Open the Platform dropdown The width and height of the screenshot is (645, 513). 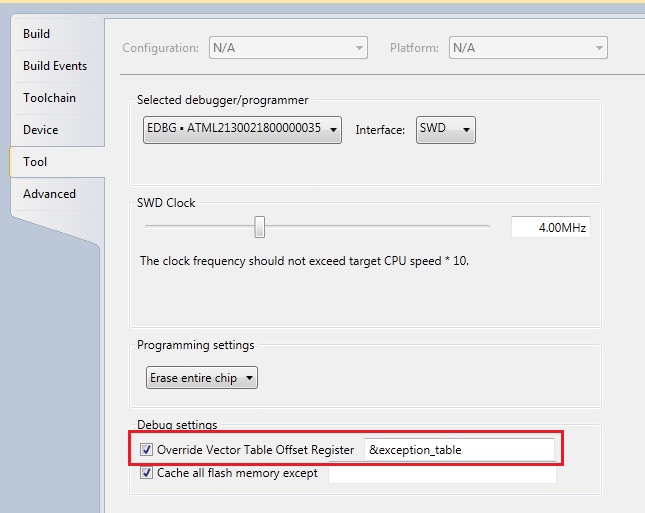[528, 48]
